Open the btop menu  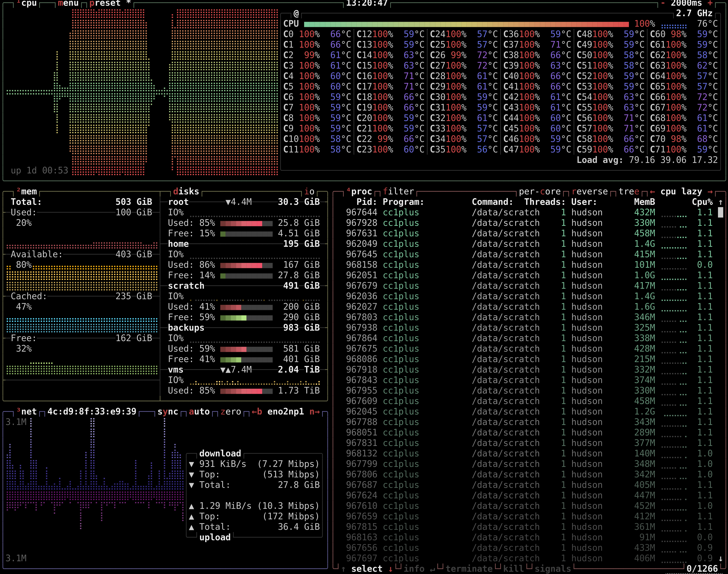pos(68,3)
